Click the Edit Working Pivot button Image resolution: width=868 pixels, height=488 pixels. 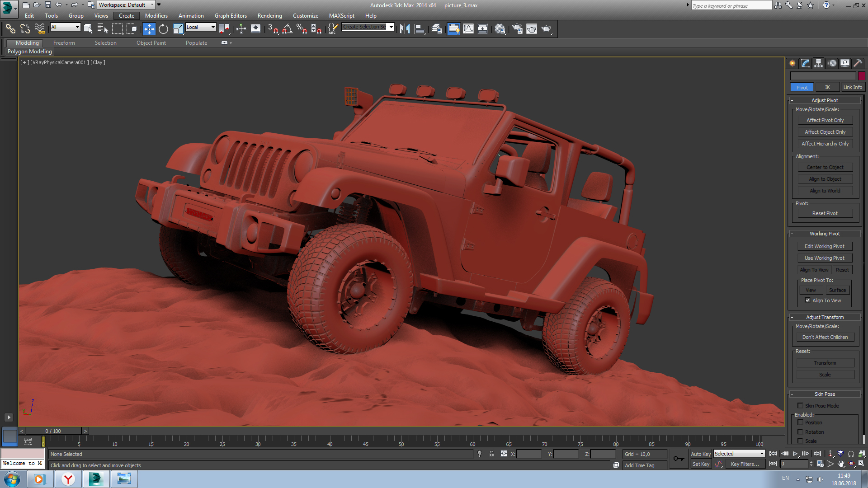point(825,246)
